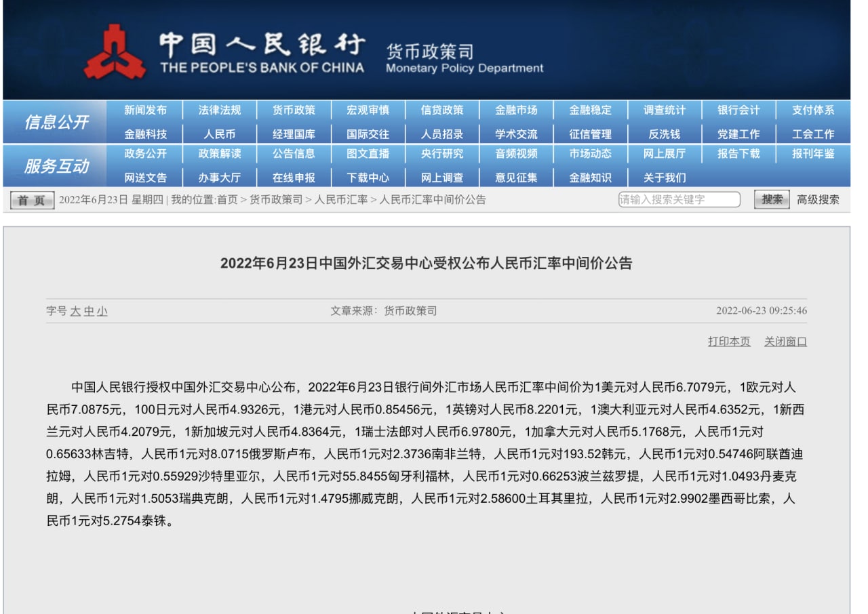This screenshot has width=868, height=614.
Task: Go to 党建工作 section
Action: pyautogui.click(x=738, y=134)
